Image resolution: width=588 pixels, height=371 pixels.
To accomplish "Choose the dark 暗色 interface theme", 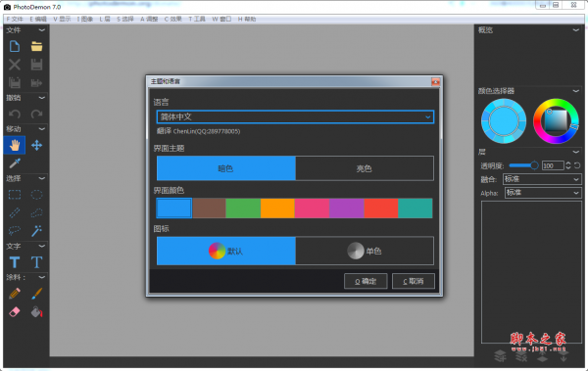I will tap(226, 168).
